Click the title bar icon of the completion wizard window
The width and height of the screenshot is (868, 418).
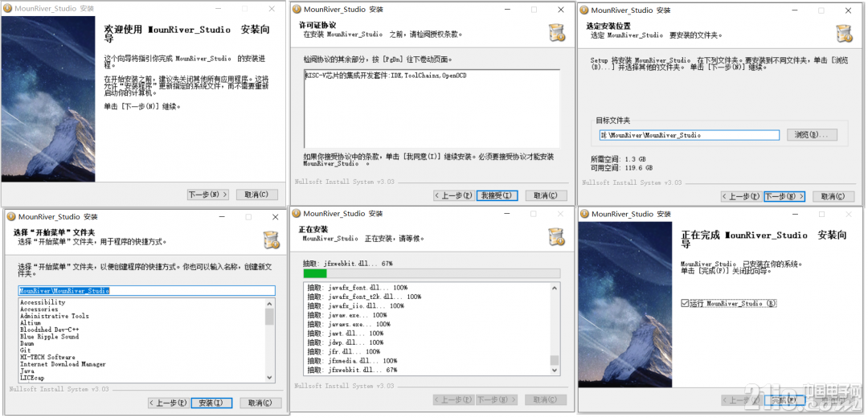click(584, 214)
